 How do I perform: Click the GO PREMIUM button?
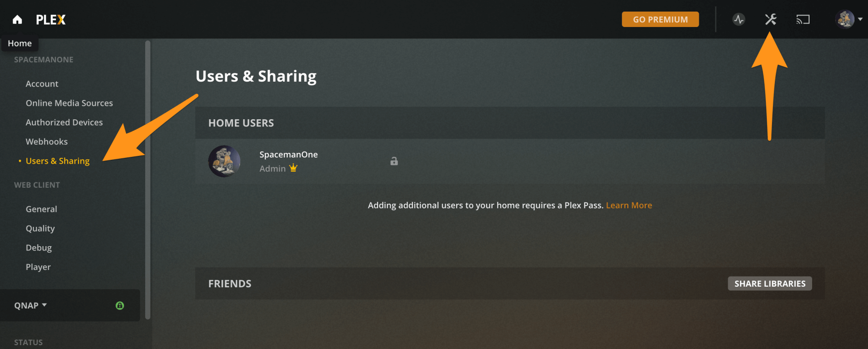[x=660, y=19]
